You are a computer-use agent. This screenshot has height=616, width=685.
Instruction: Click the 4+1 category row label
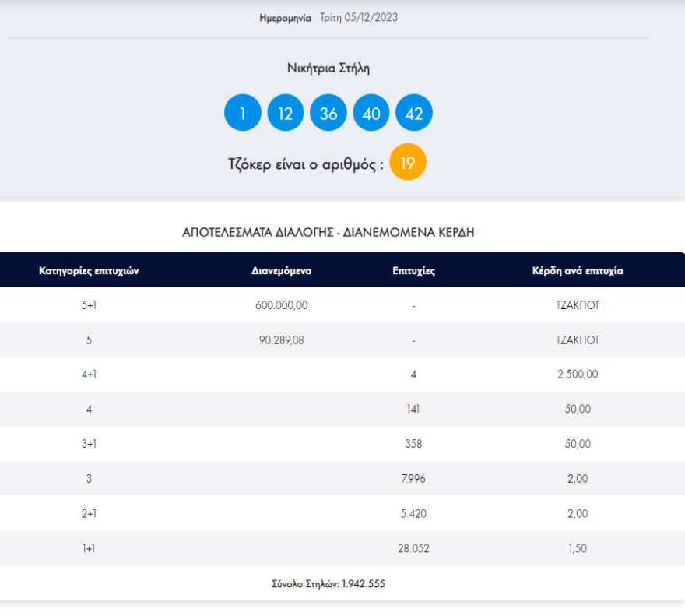(89, 375)
